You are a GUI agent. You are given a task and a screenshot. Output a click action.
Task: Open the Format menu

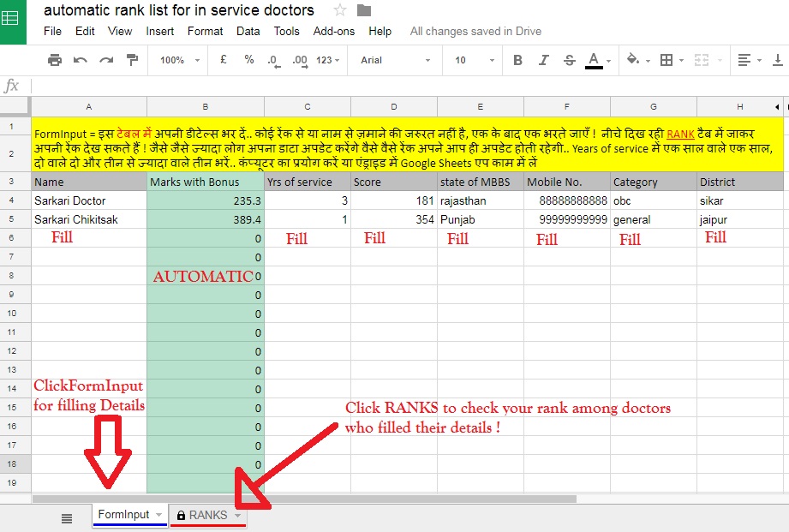tap(205, 31)
